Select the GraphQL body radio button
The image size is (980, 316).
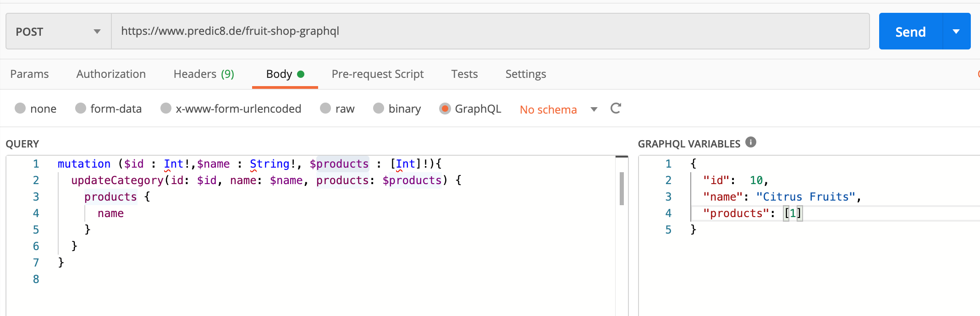pyautogui.click(x=445, y=108)
